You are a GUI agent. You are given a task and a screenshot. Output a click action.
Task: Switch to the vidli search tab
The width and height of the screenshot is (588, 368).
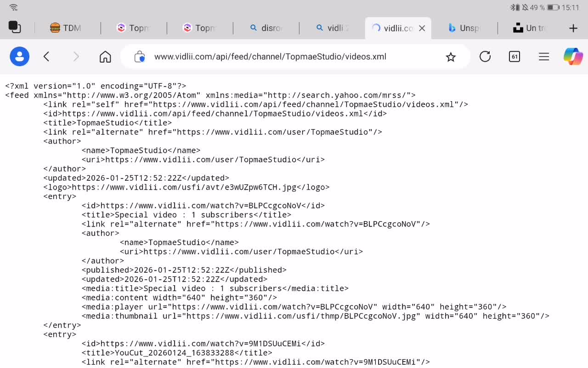[x=332, y=28]
